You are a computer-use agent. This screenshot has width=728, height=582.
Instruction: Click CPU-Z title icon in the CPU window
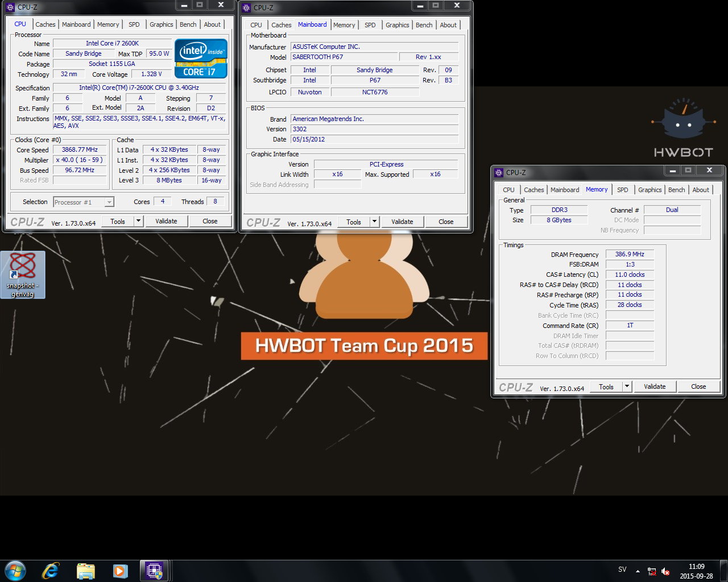point(10,7)
